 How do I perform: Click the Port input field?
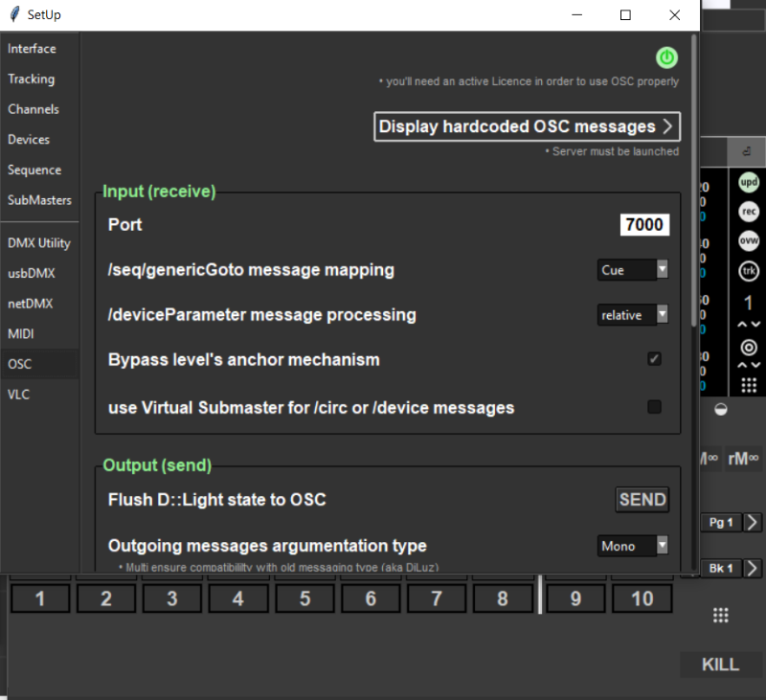(x=643, y=224)
